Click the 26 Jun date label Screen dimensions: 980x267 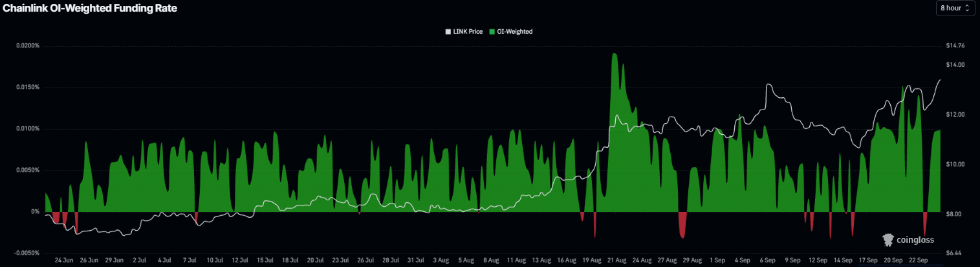click(x=89, y=260)
